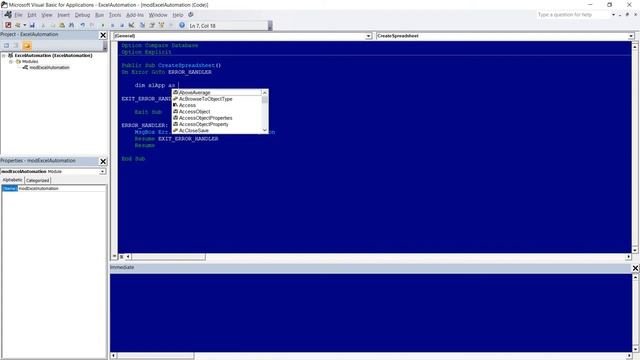The height and width of the screenshot is (360, 640).
Task: Click the View Object icon in Project panel
Action: (x=16, y=45)
